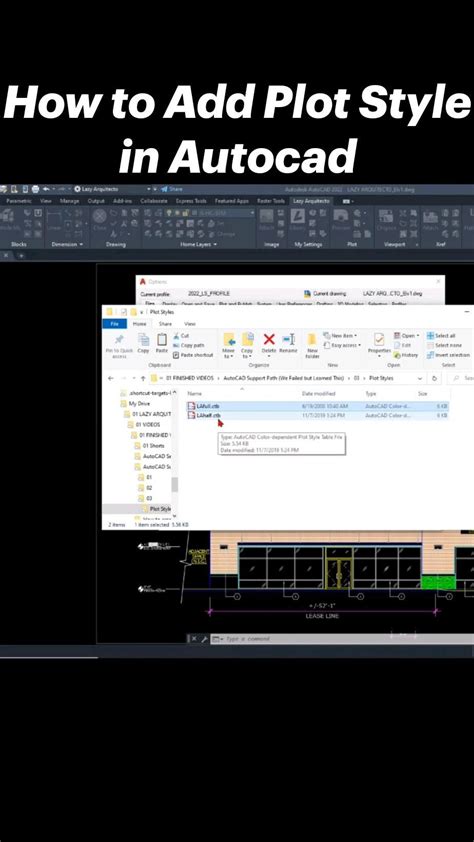Image resolution: width=474 pixels, height=842 pixels.
Task: Sort by the Size column header
Action: [x=423, y=394]
